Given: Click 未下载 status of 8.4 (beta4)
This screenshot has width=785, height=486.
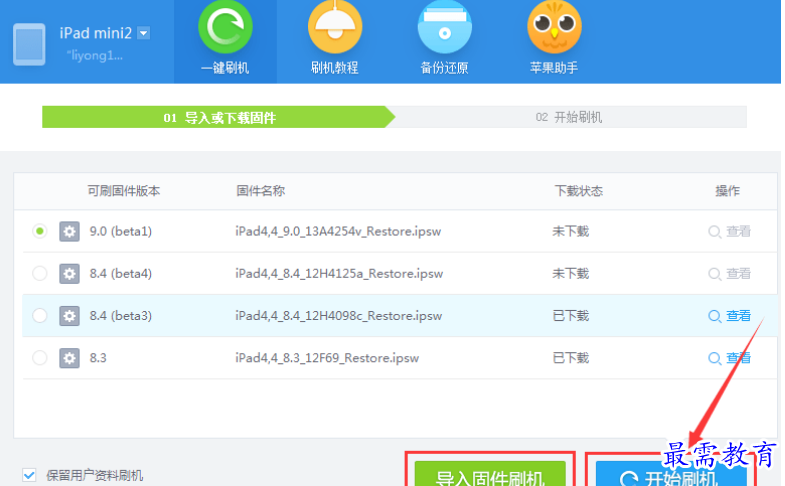Looking at the screenshot, I should pyautogui.click(x=571, y=273).
